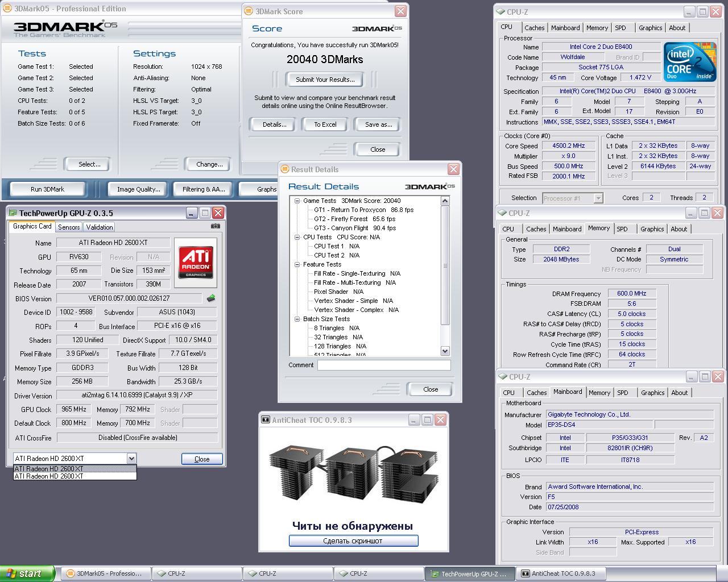This screenshot has width=728, height=582.
Task: Click the Save as button
Action: pos(378,124)
